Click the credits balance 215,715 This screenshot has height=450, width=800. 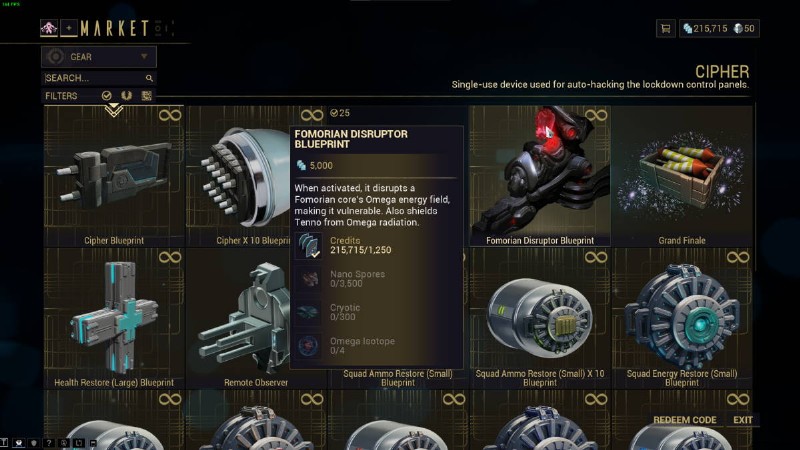coord(705,29)
